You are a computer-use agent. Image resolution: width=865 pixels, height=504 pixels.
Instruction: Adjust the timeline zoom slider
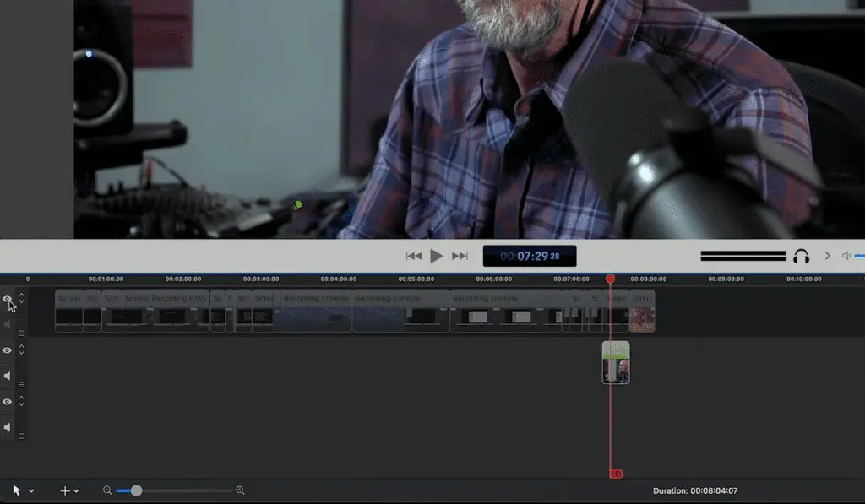click(x=138, y=490)
